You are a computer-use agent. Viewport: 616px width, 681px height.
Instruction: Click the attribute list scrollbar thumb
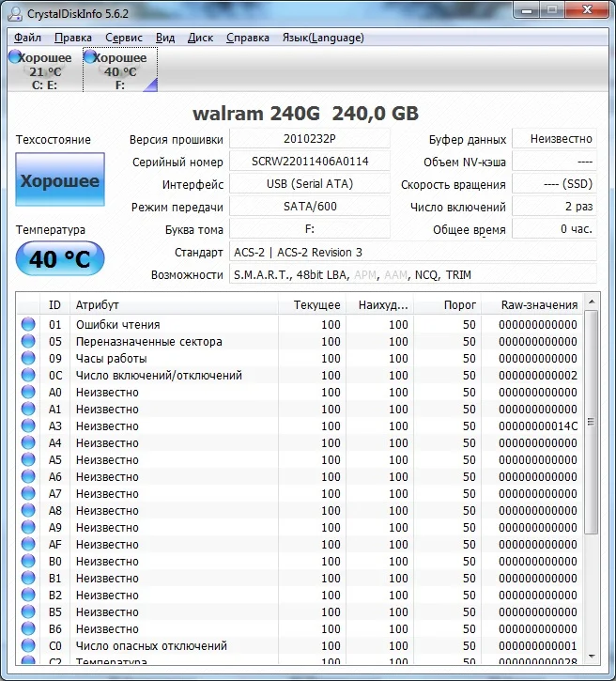(592, 422)
